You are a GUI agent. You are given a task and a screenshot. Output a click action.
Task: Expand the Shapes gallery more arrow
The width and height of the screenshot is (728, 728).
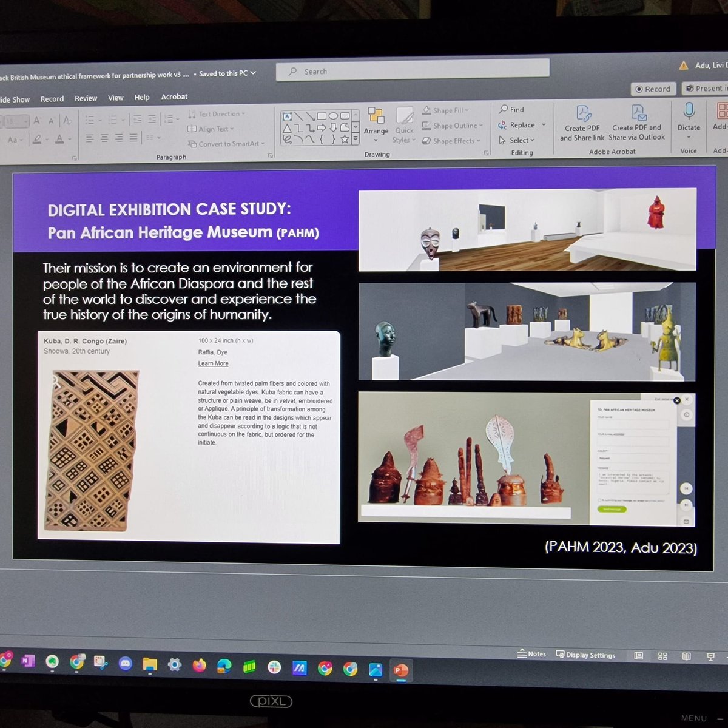(x=355, y=140)
